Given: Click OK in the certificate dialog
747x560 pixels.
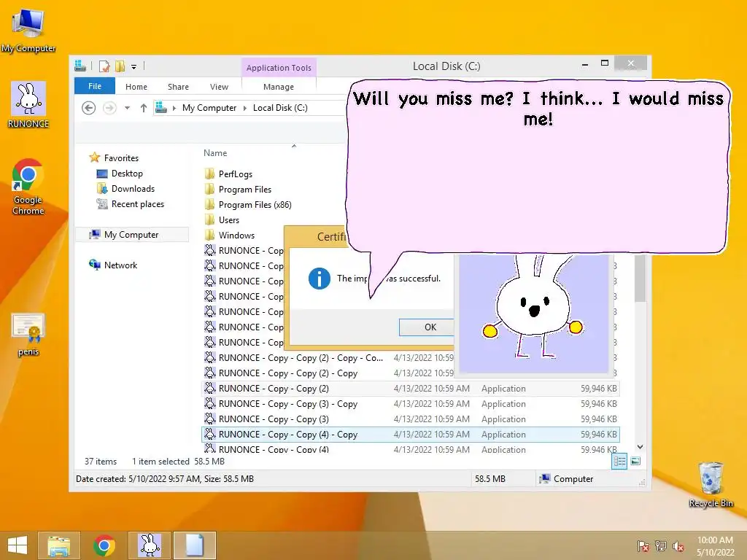Looking at the screenshot, I should point(427,327).
